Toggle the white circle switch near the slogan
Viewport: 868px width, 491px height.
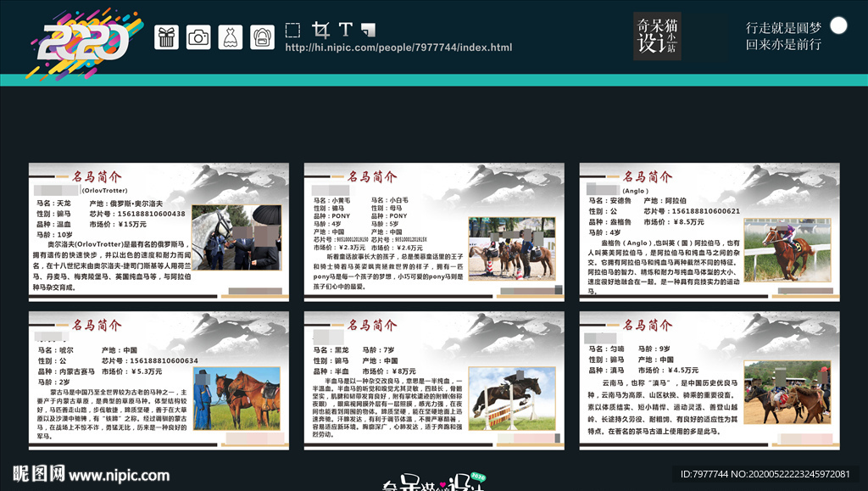tap(837, 25)
